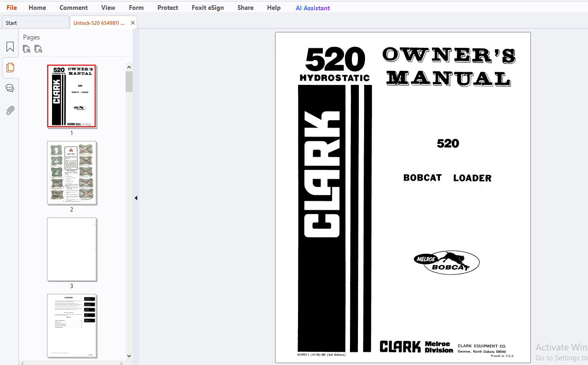Open the Comment ribbon tab
The image size is (588, 365).
pos(74,8)
